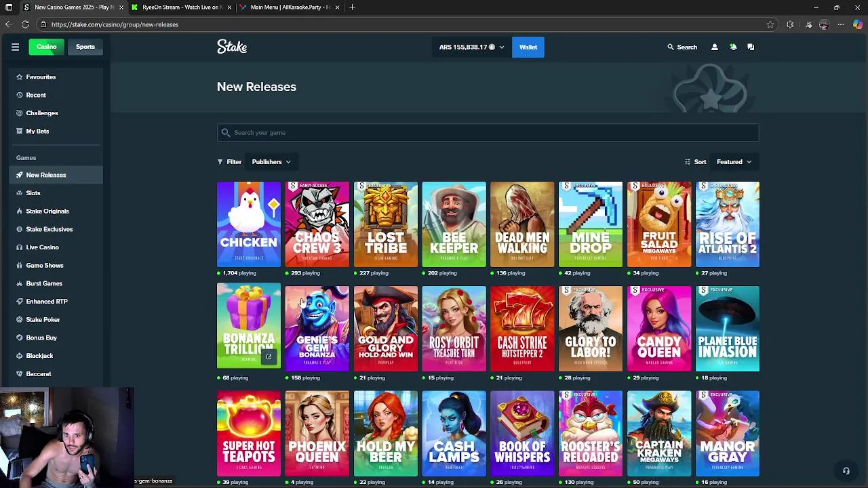Viewport: 868px width, 488px height.
Task: Click the Enhanced RTP icon in sidebar
Action: 20,302
